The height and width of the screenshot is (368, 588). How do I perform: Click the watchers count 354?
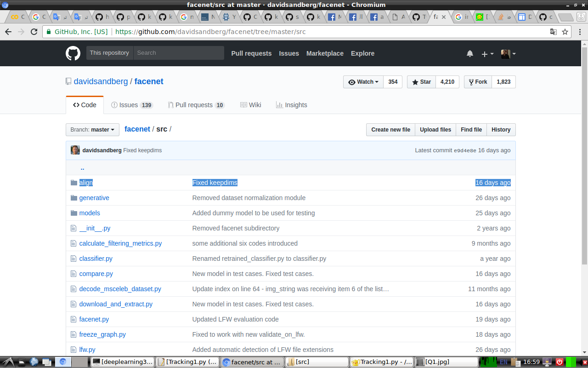[x=393, y=82]
